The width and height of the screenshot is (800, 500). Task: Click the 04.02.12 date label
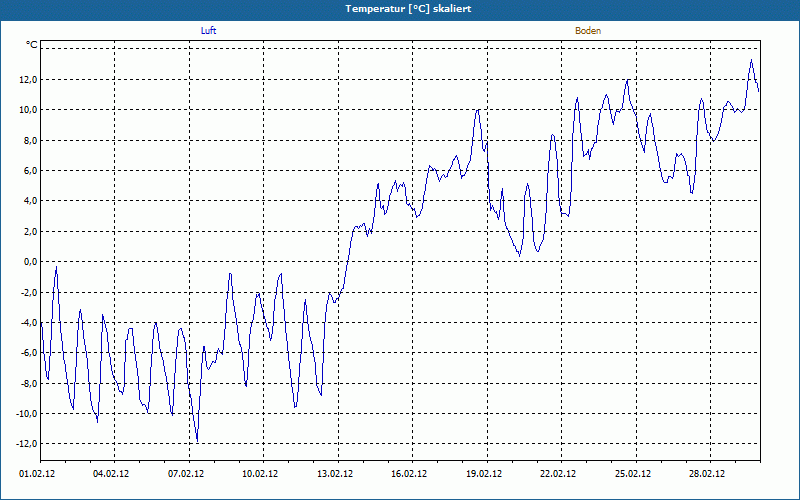(111, 474)
